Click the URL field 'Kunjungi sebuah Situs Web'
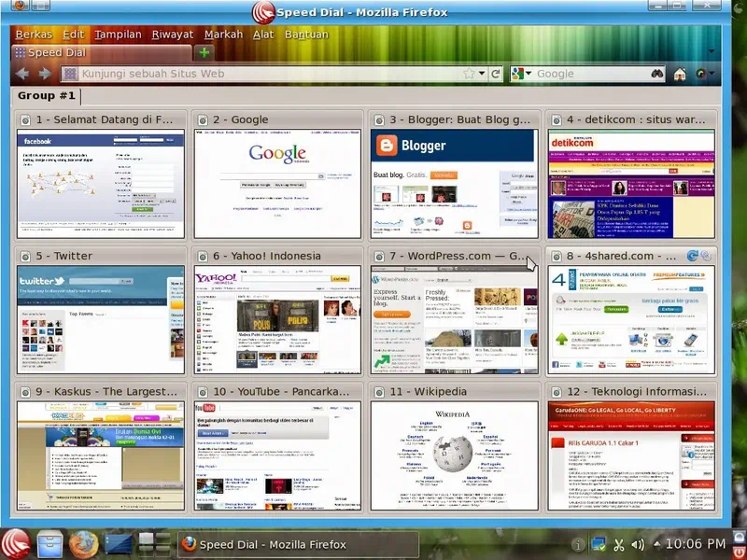Screen dimensions: 747x560 269,74
